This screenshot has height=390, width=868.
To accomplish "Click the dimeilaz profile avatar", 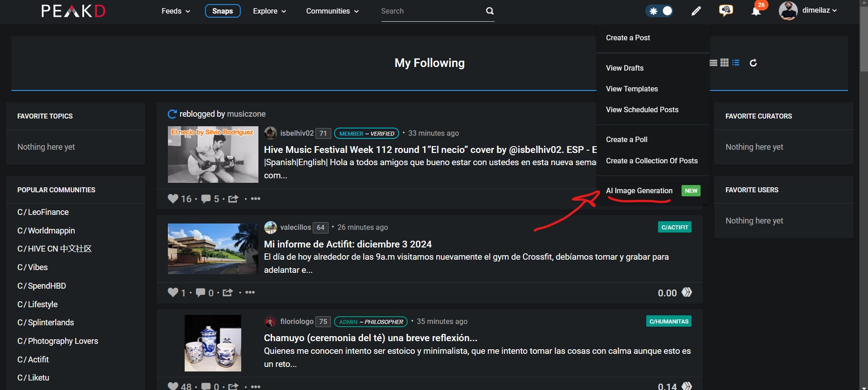I will (x=788, y=11).
